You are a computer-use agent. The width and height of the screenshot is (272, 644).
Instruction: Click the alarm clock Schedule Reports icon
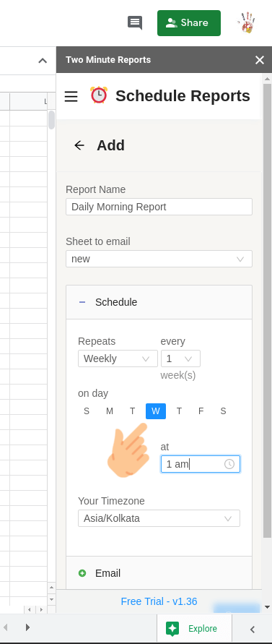[x=99, y=95]
